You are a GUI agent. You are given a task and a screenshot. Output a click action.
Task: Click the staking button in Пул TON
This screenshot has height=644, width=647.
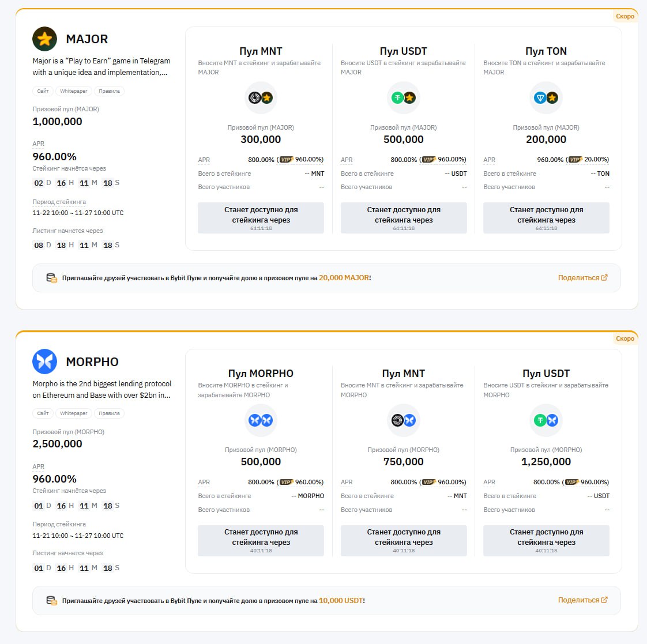[x=546, y=218]
